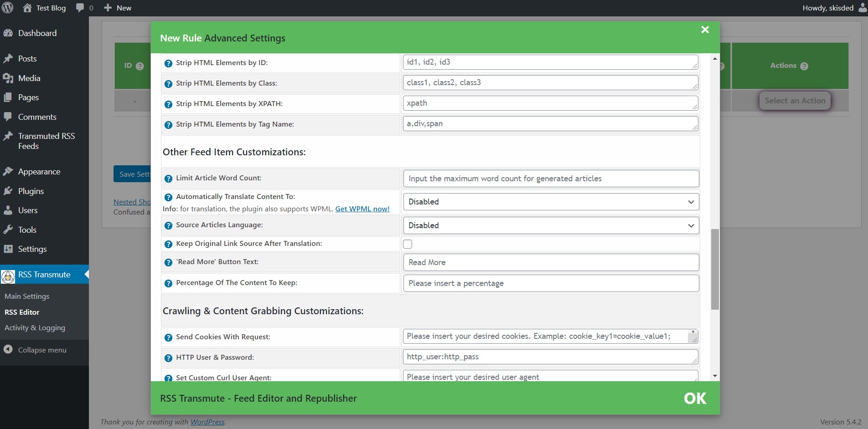Screen dimensions: 868x429
Task: Focus the Strip HTML Elements by Class field
Action: pos(550,83)
